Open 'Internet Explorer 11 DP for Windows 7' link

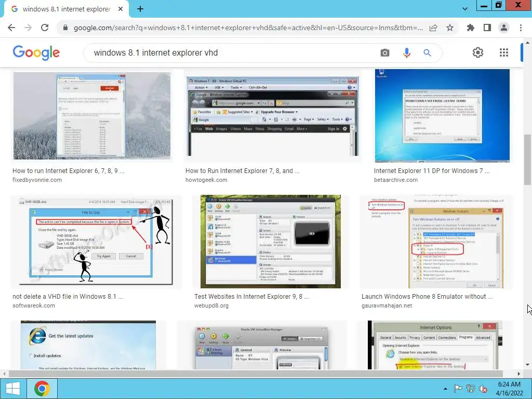pos(432,170)
